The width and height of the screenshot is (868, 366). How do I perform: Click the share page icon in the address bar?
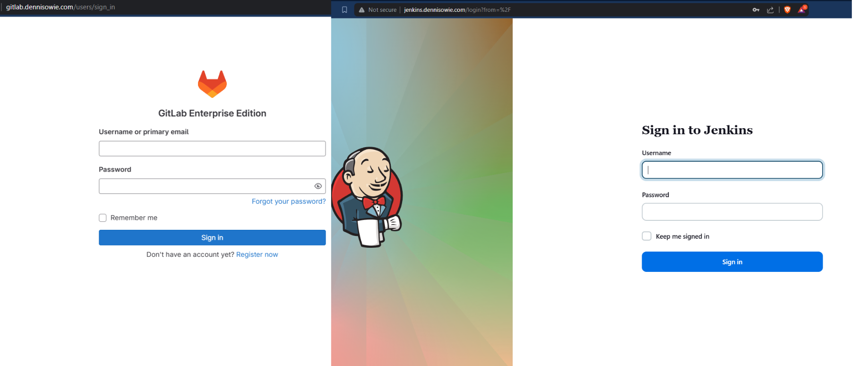click(770, 10)
